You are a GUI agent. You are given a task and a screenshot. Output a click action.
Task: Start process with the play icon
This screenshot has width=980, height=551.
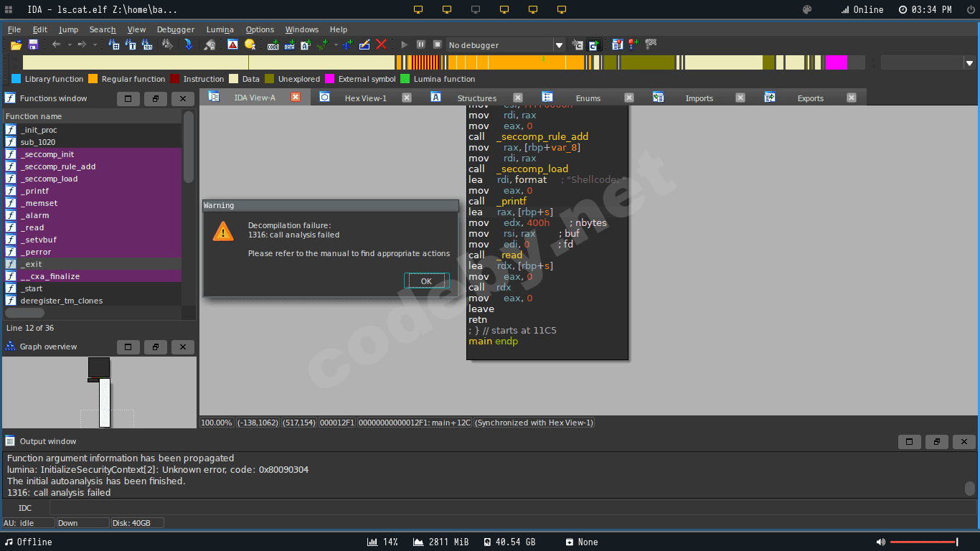click(x=405, y=44)
